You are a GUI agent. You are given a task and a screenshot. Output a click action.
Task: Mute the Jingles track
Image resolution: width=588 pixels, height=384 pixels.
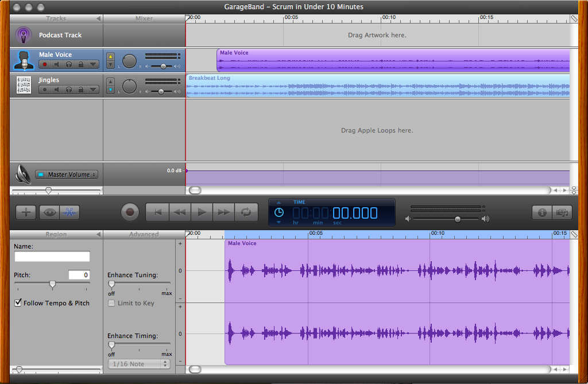[x=57, y=90]
